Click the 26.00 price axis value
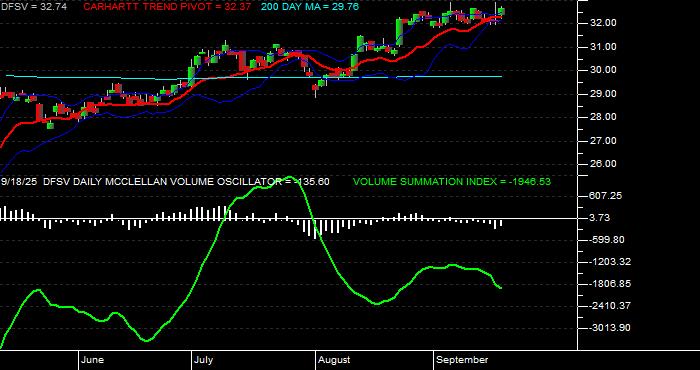700x370 pixels. coord(604,164)
